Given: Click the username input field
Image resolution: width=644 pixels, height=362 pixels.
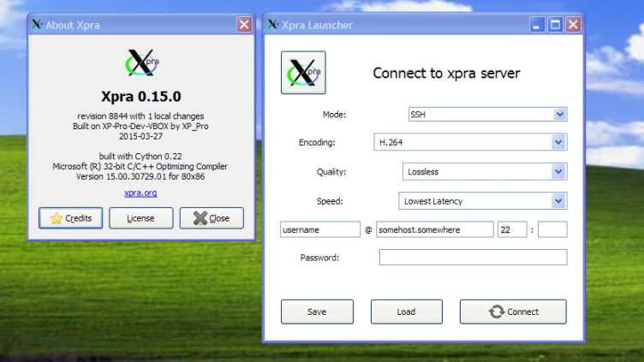Looking at the screenshot, I should [320, 229].
